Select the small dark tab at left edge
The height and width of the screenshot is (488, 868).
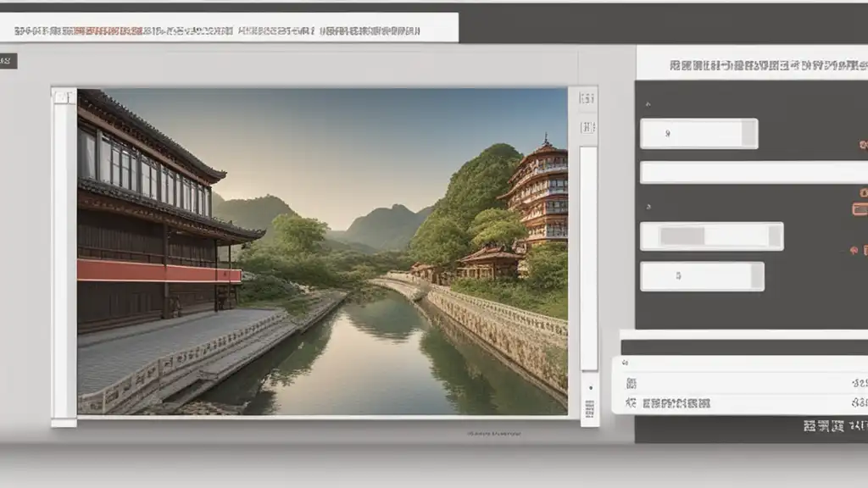tap(8, 61)
